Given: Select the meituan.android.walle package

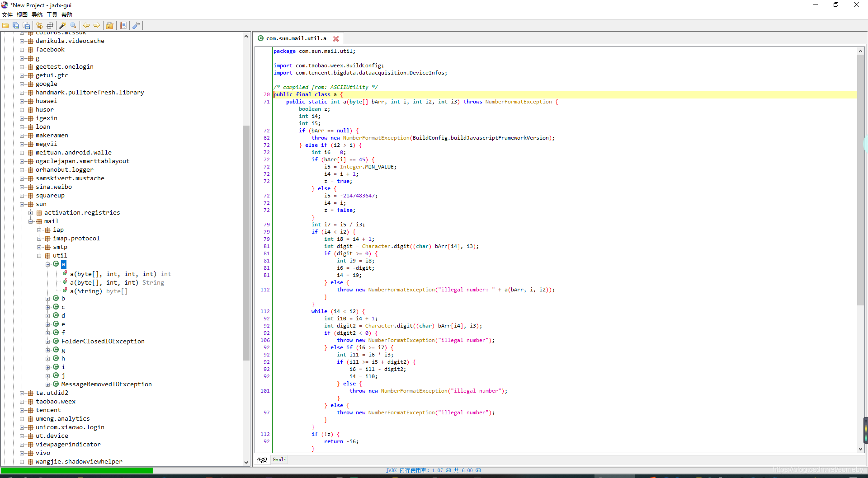Looking at the screenshot, I should click(x=74, y=153).
